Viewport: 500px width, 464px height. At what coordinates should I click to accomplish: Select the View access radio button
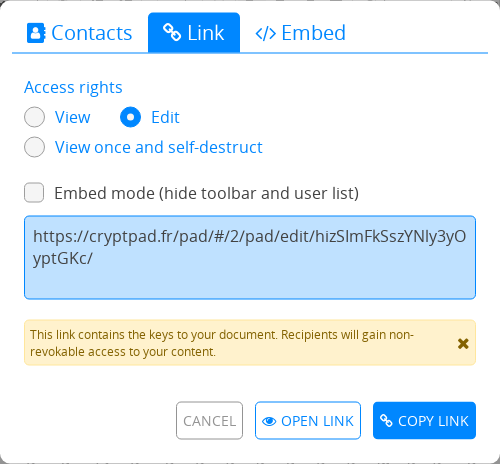coord(34,117)
